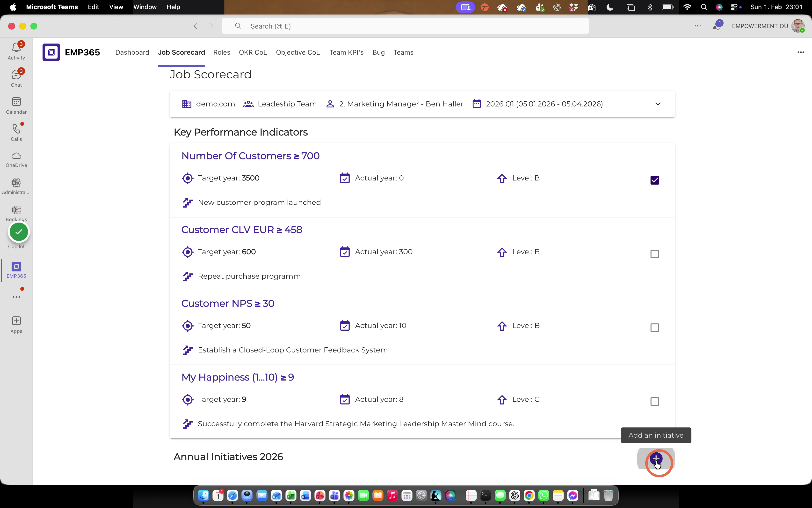Go forward with the navigation arrow

[211, 26]
